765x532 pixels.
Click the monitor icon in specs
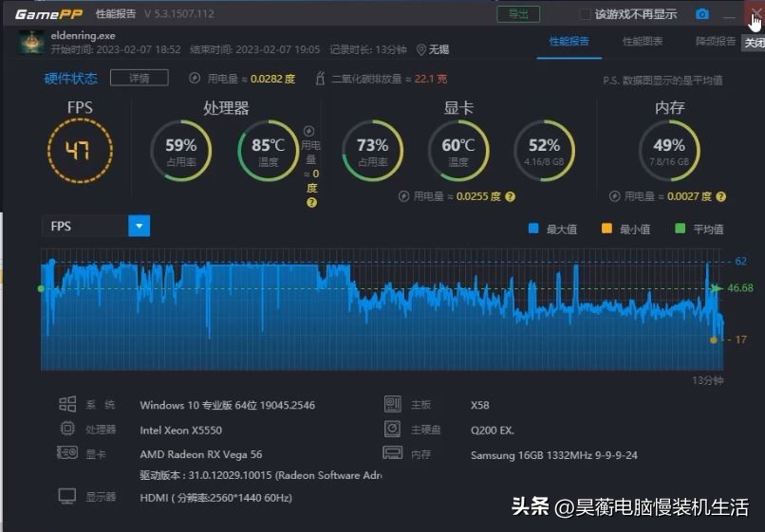pos(67,496)
